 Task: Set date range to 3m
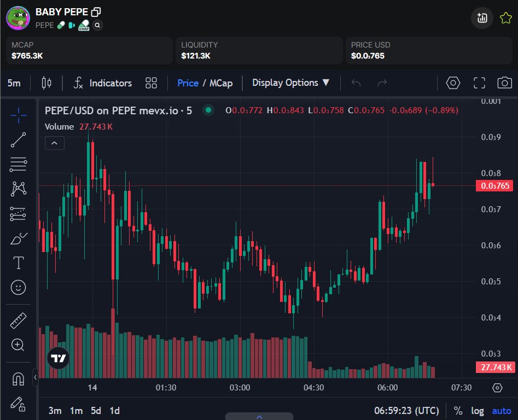[55, 411]
